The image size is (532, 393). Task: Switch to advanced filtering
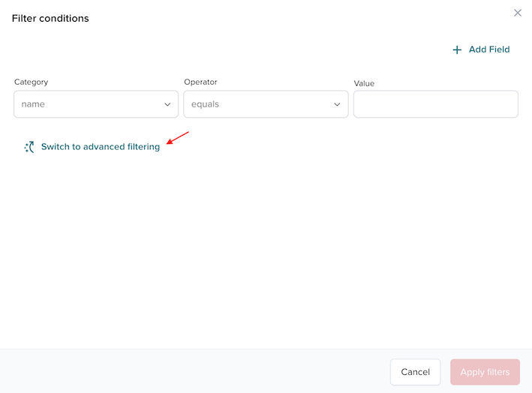[100, 147]
